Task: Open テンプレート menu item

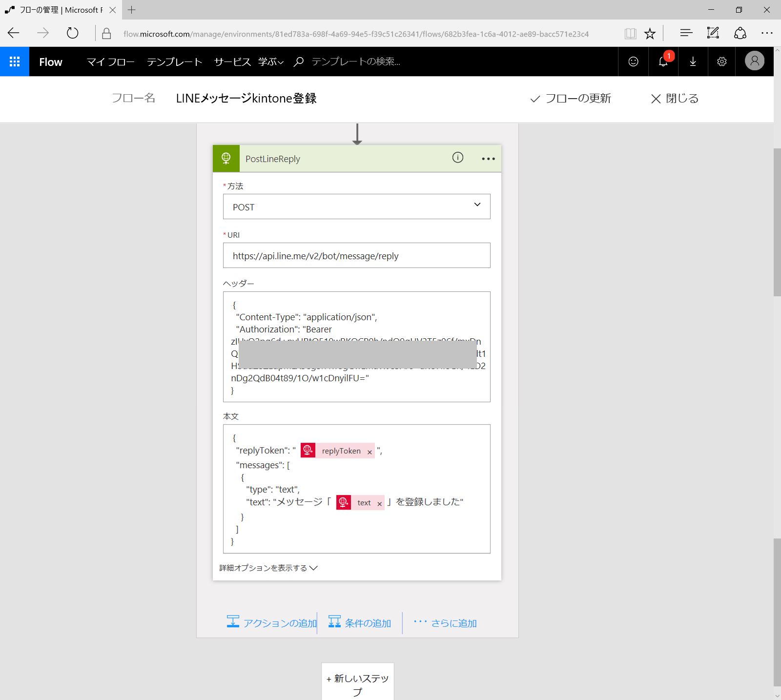Action: [175, 62]
